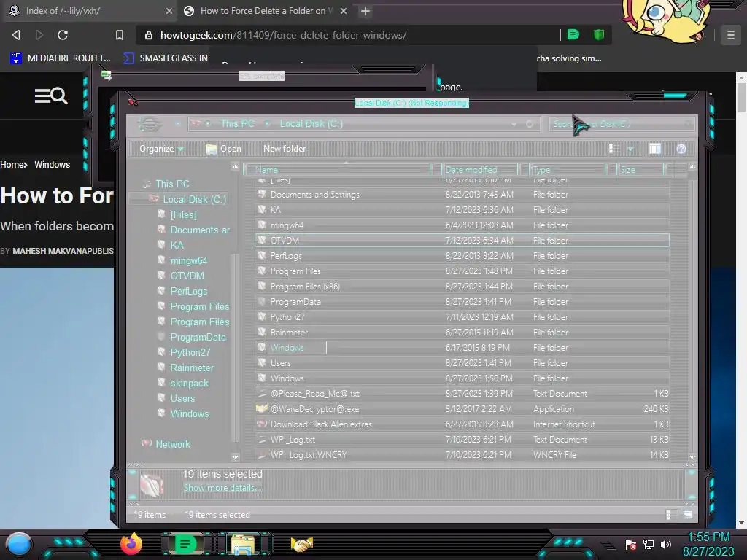Click the Windows rename text box

click(x=298, y=348)
